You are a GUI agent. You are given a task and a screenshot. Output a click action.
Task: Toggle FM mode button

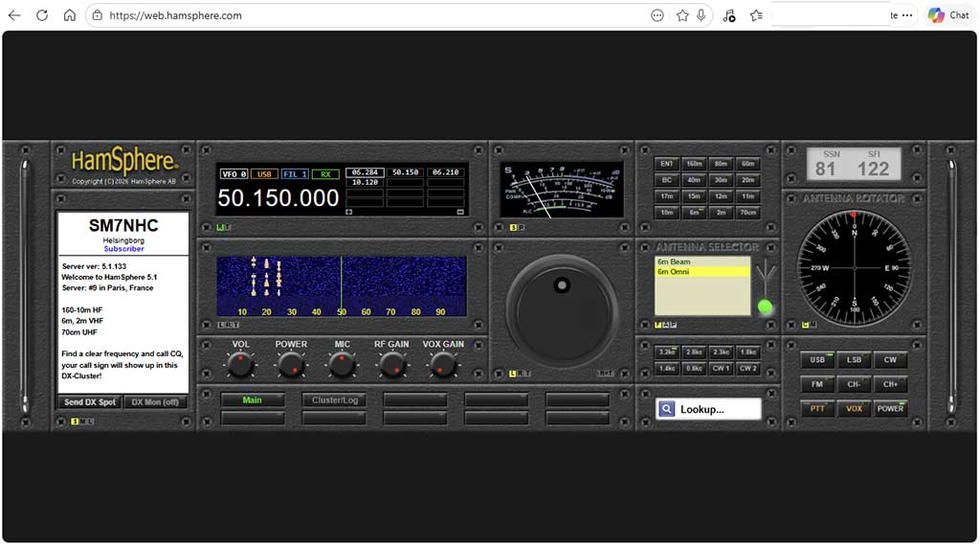(x=817, y=385)
